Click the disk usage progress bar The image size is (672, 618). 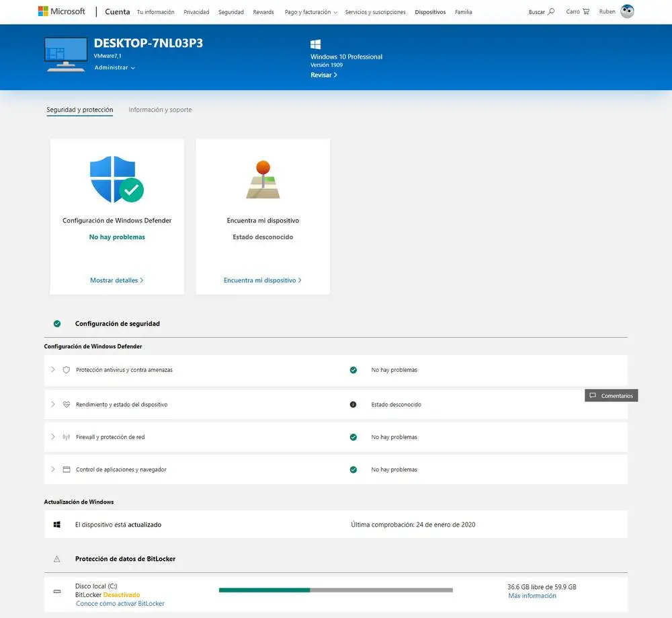point(335,590)
